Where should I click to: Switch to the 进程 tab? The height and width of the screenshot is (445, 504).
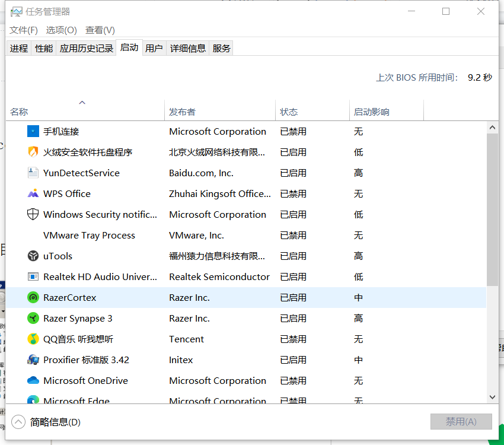tap(18, 48)
